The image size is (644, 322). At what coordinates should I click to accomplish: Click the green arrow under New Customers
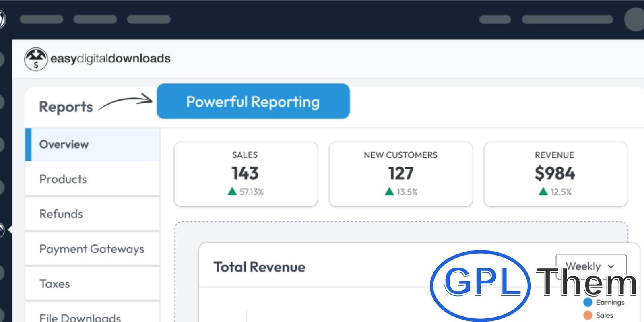(389, 192)
